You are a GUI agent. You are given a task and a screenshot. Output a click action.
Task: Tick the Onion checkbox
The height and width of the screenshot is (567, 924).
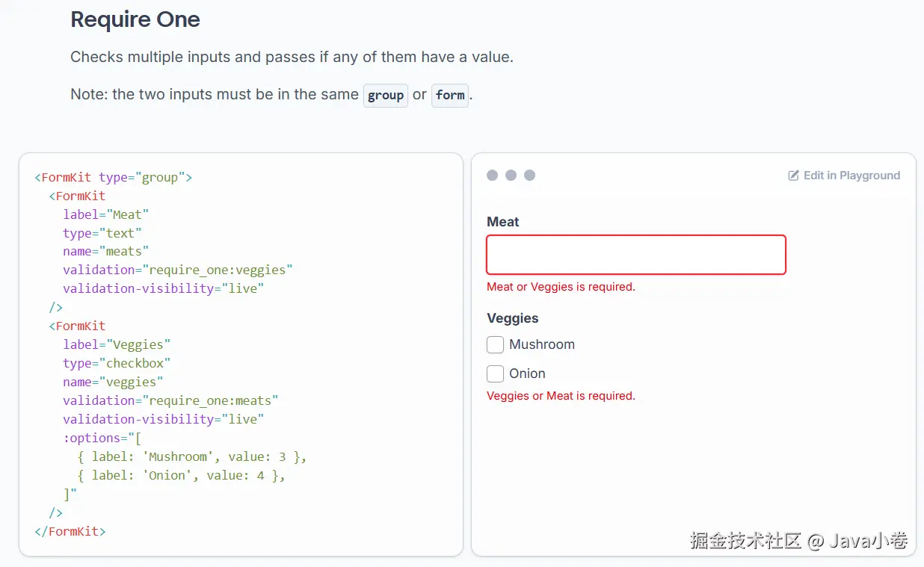pyautogui.click(x=495, y=374)
